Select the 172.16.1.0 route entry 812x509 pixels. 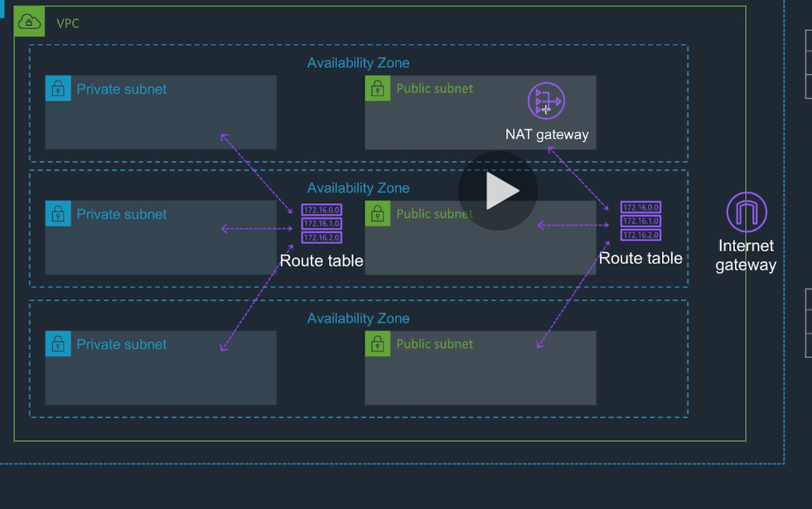[x=321, y=225]
